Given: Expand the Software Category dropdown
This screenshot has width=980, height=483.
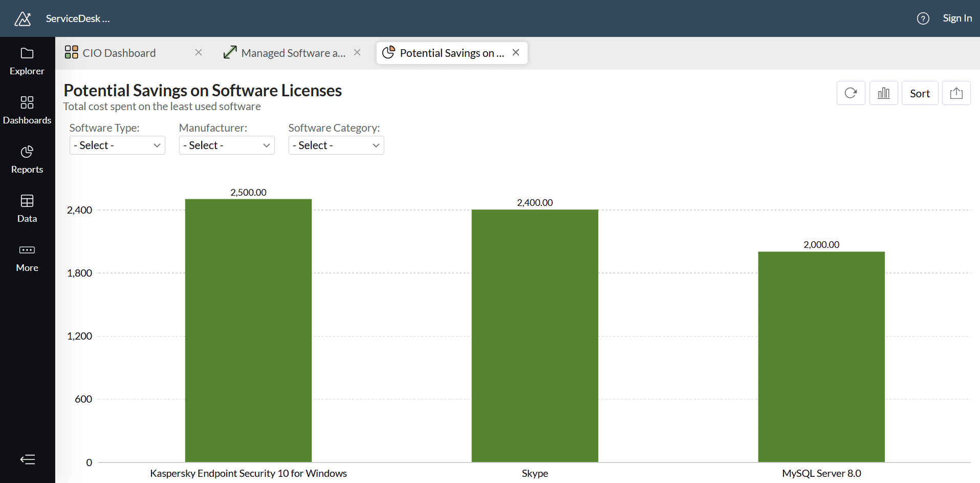Looking at the screenshot, I should (336, 145).
